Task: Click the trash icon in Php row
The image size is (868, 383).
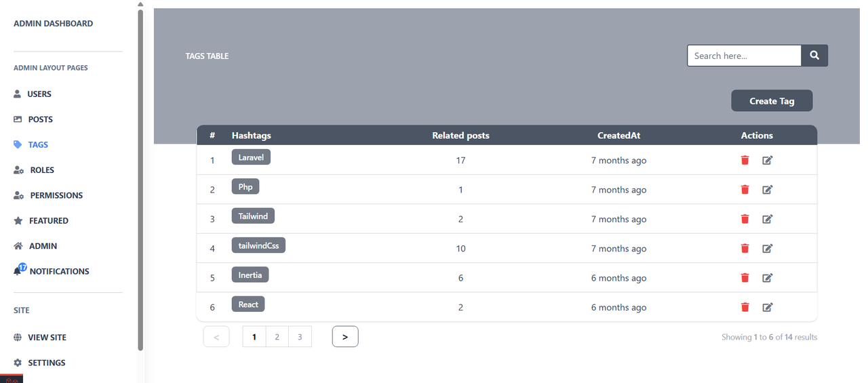Action: 745,190
